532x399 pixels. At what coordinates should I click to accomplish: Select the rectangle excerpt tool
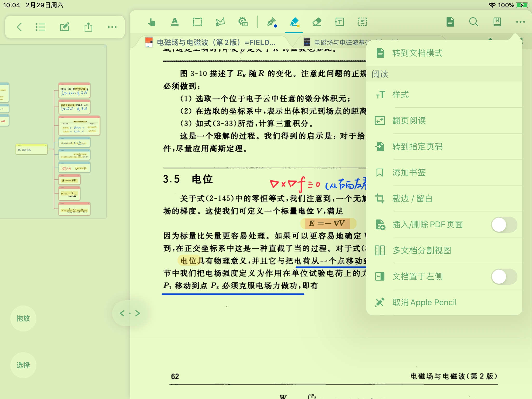[x=197, y=22]
